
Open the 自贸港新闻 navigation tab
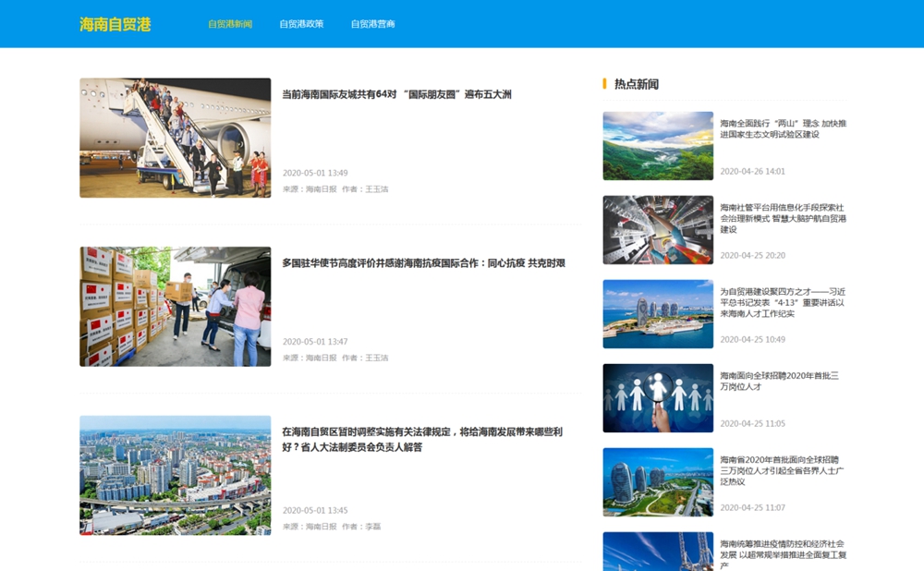(230, 24)
